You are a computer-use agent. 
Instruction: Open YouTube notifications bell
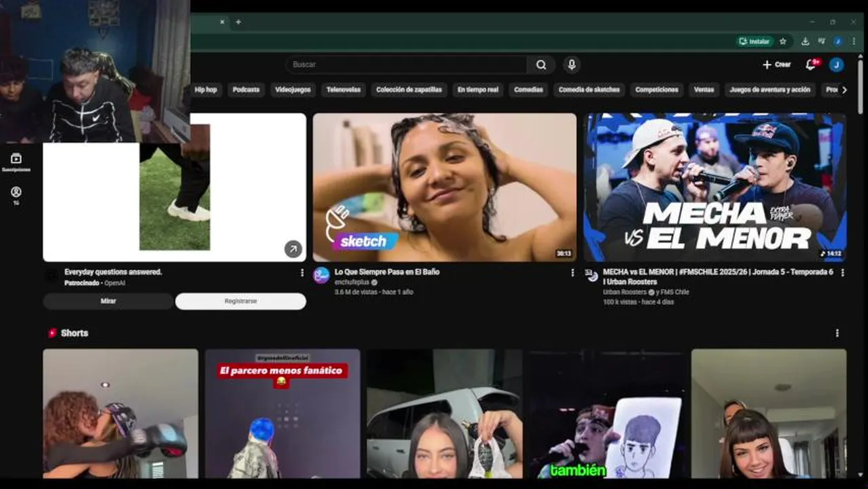click(811, 65)
